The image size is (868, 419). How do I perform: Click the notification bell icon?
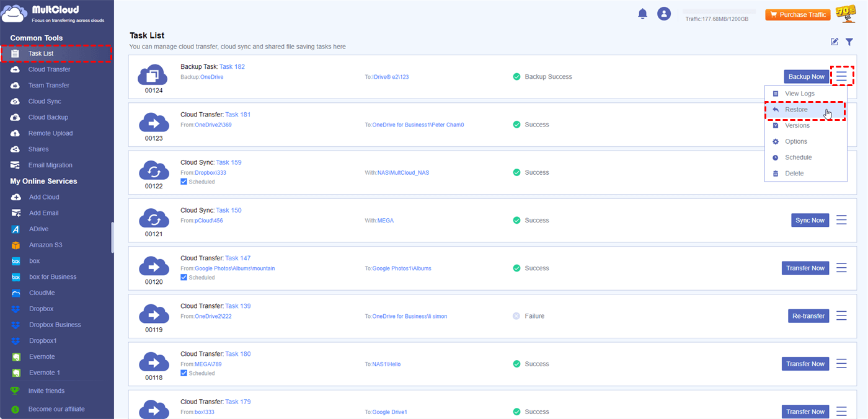click(642, 14)
